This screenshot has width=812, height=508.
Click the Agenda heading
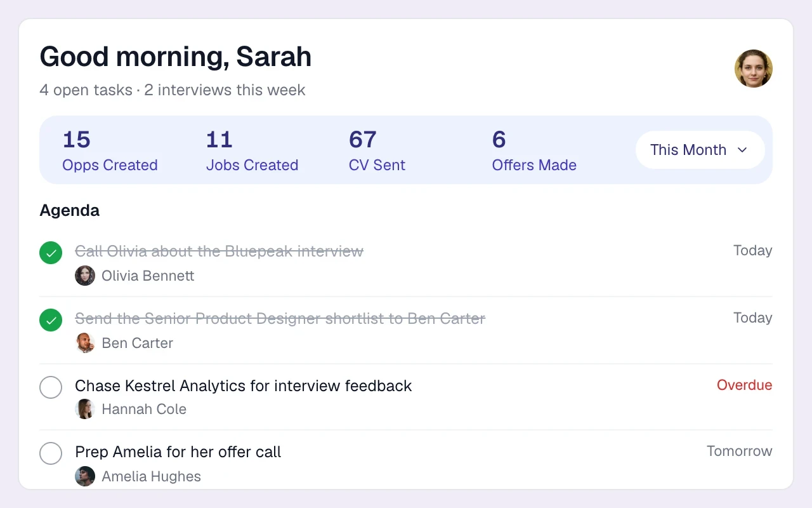click(x=69, y=210)
